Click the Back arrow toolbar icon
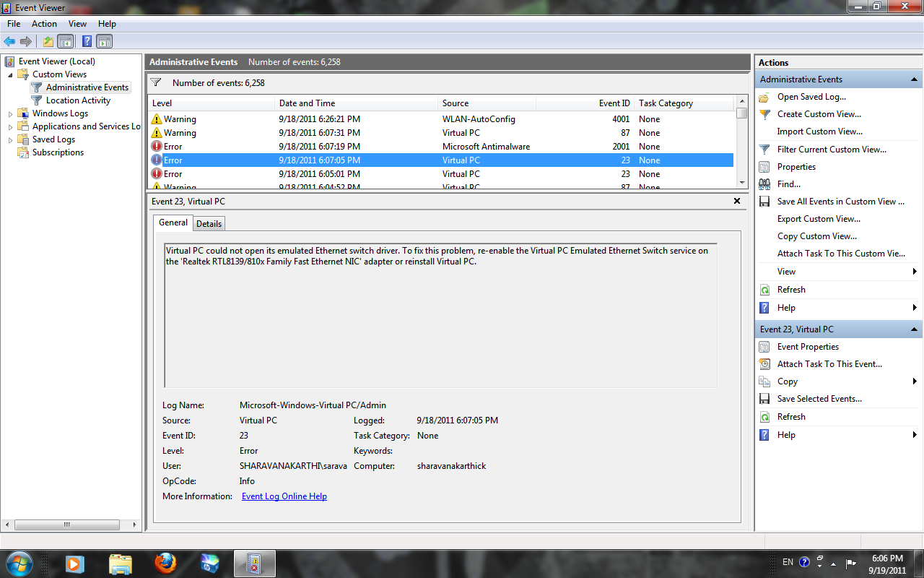The image size is (924, 578). click(x=9, y=41)
